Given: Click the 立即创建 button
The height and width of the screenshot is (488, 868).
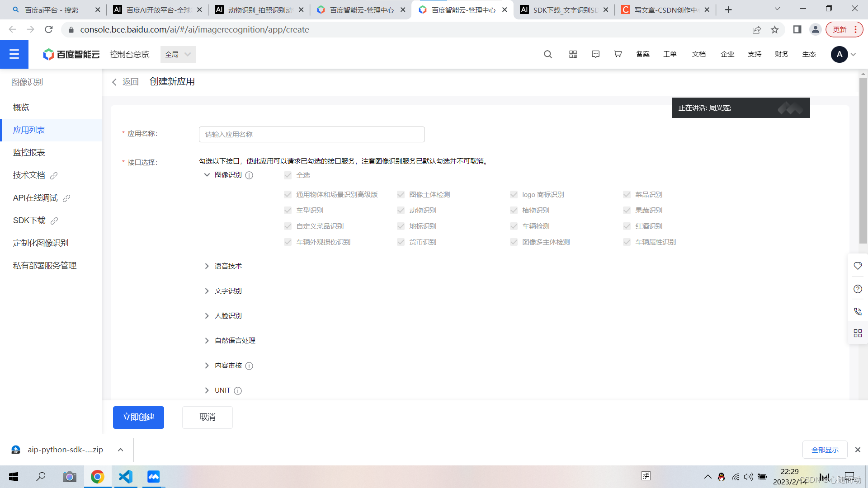Looking at the screenshot, I should [138, 417].
